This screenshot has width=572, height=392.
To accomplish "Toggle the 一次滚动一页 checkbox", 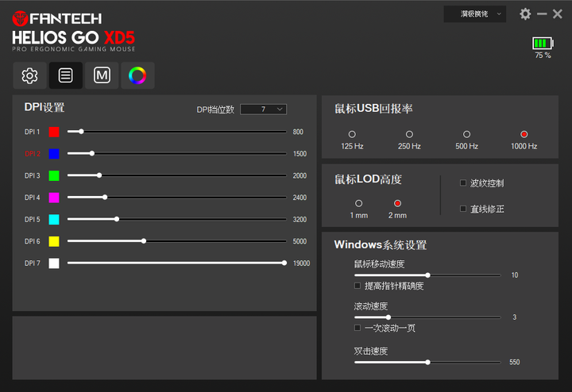I will click(x=357, y=328).
